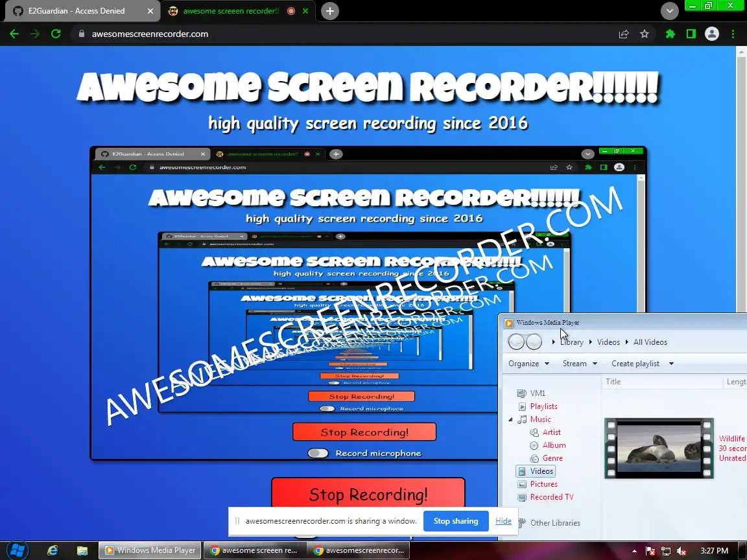The image size is (747, 560).
Task: Hide the sharing notification bar
Action: coord(503,521)
